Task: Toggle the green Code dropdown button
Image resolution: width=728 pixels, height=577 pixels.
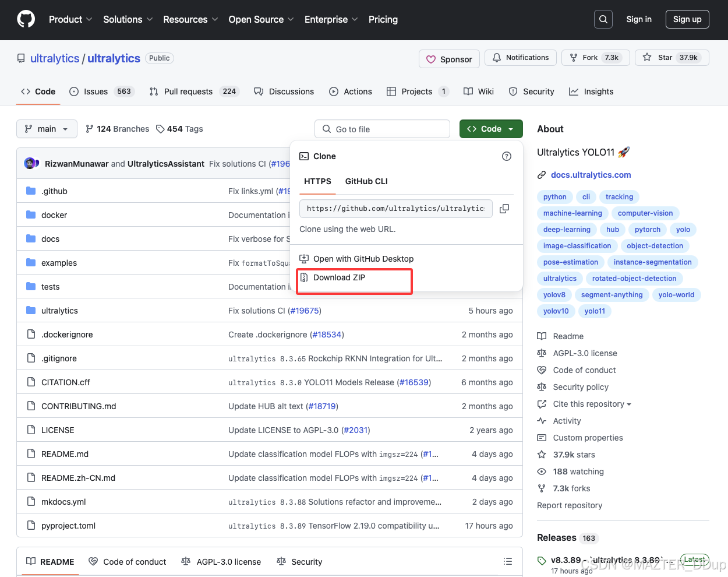Action: [491, 129]
